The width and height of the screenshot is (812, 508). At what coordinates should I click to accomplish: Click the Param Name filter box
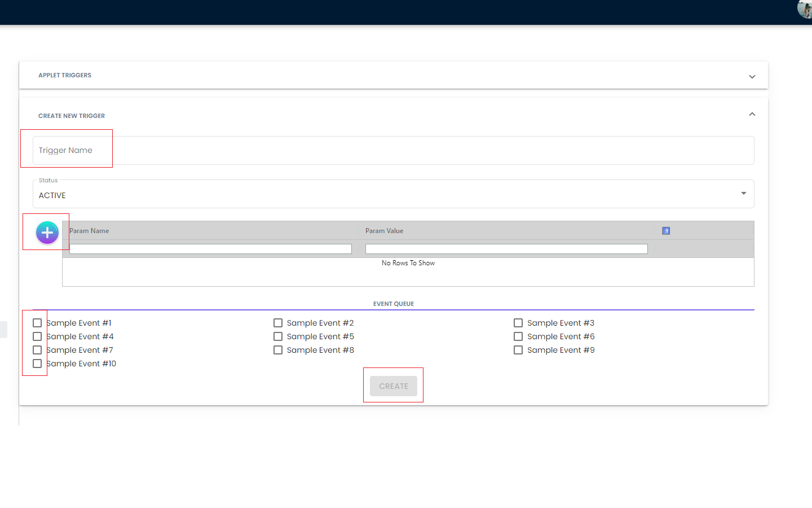210,249
